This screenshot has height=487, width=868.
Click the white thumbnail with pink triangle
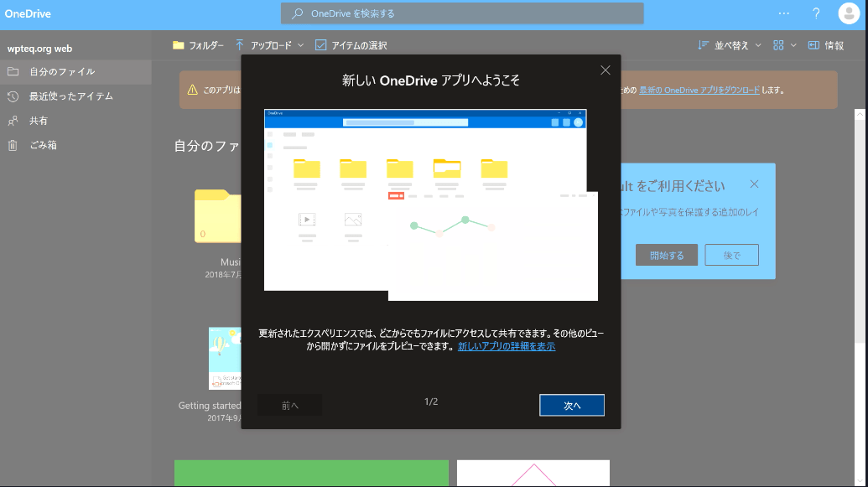point(533,473)
